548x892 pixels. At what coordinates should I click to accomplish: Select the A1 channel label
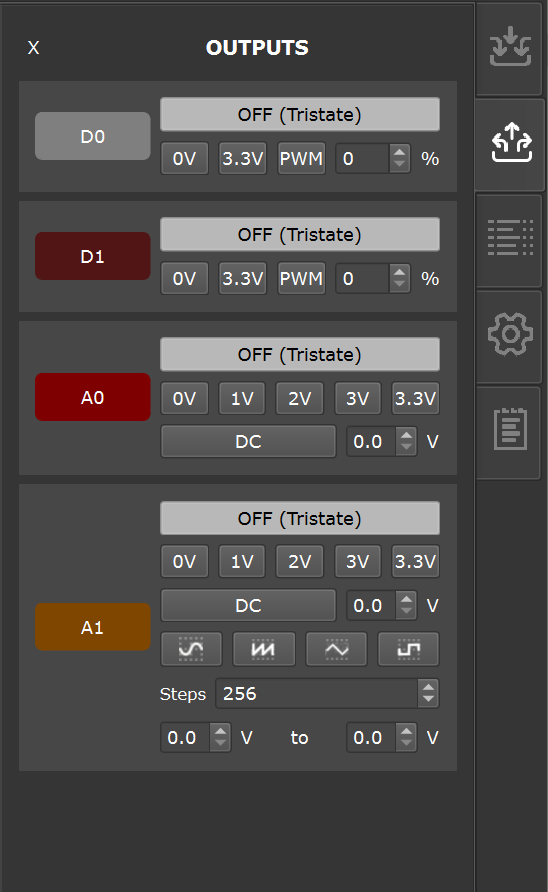[x=93, y=627]
